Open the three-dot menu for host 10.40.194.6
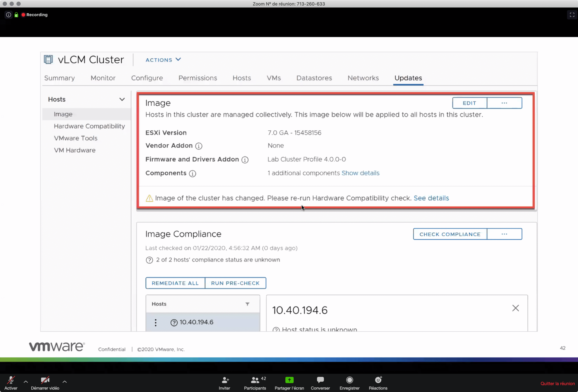Viewport: 578px width, 392px height. pyautogui.click(x=156, y=323)
